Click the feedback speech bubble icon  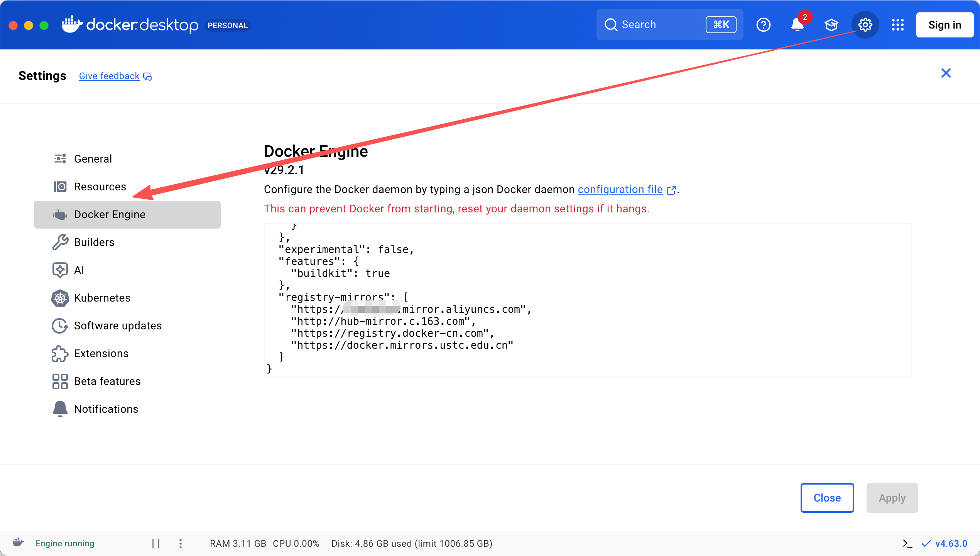[x=147, y=76]
